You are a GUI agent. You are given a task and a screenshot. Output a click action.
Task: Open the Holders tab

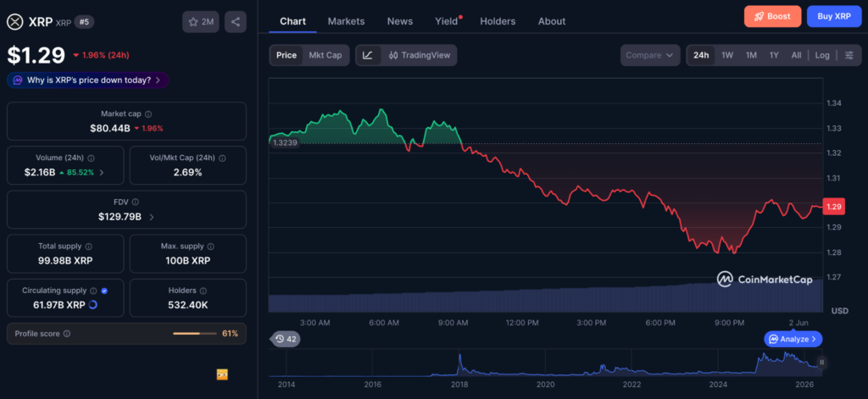pos(498,21)
